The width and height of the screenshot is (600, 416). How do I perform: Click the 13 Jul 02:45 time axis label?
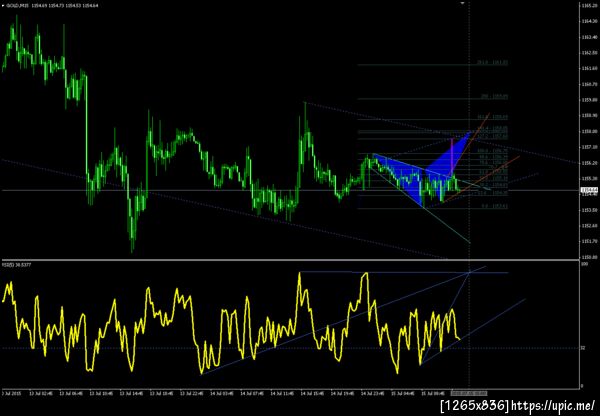click(x=42, y=393)
